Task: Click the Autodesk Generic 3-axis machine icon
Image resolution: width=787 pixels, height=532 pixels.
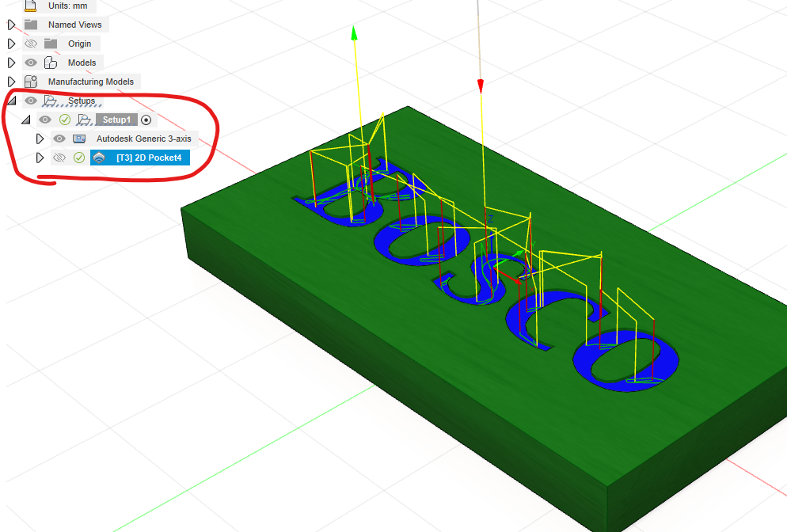Action: click(79, 139)
